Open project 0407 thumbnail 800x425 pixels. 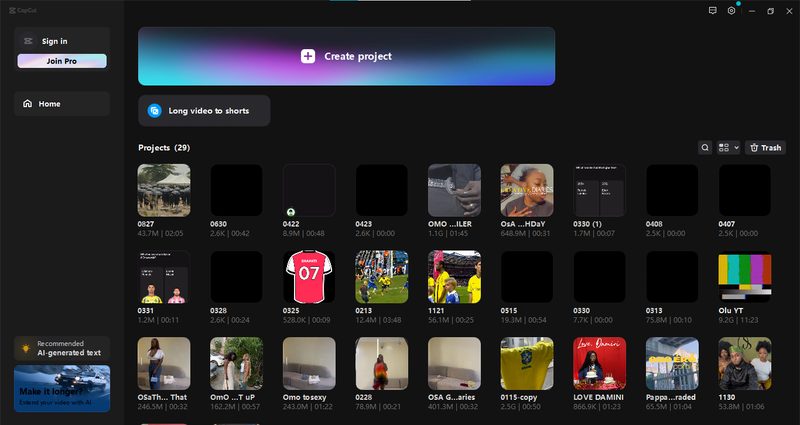745,190
